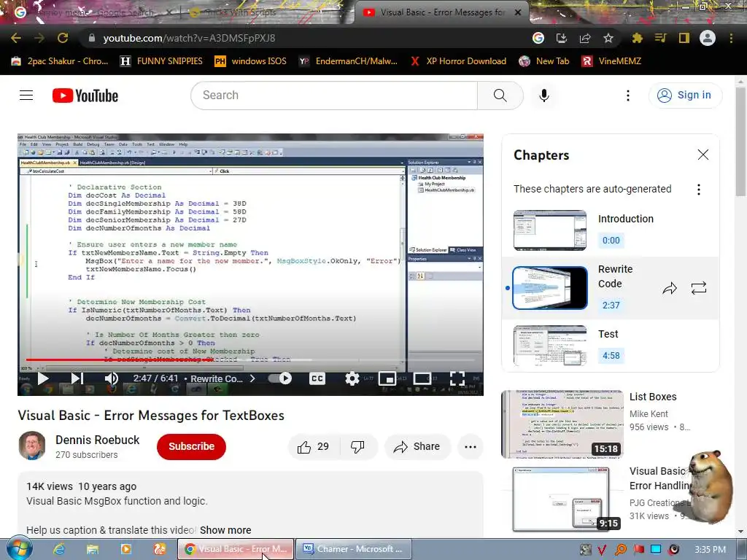Image resolution: width=747 pixels, height=560 pixels.
Task: Click the Share button under video
Action: pos(417,447)
